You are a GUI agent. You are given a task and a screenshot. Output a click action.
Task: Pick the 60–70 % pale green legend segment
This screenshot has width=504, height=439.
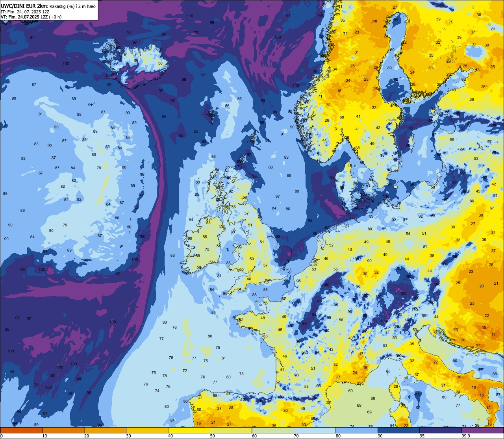coord(273,430)
